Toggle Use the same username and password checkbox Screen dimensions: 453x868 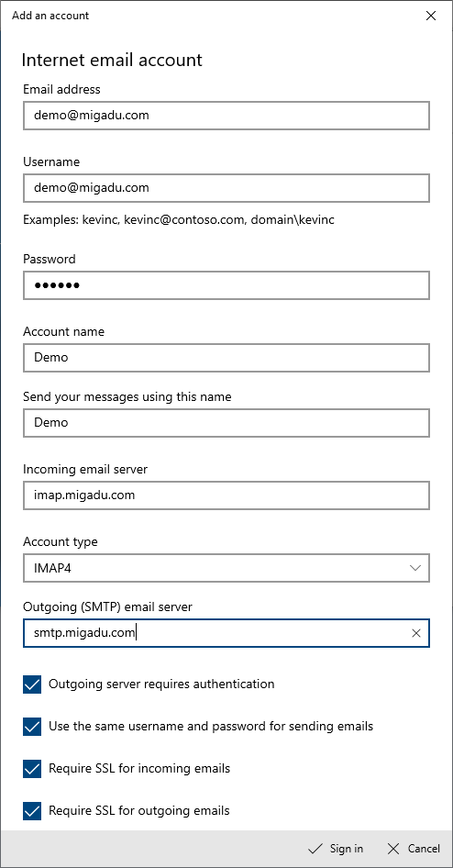(32, 727)
